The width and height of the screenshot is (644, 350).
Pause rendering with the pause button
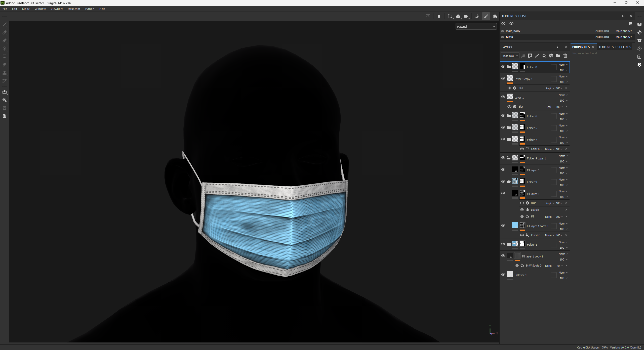pos(439,17)
